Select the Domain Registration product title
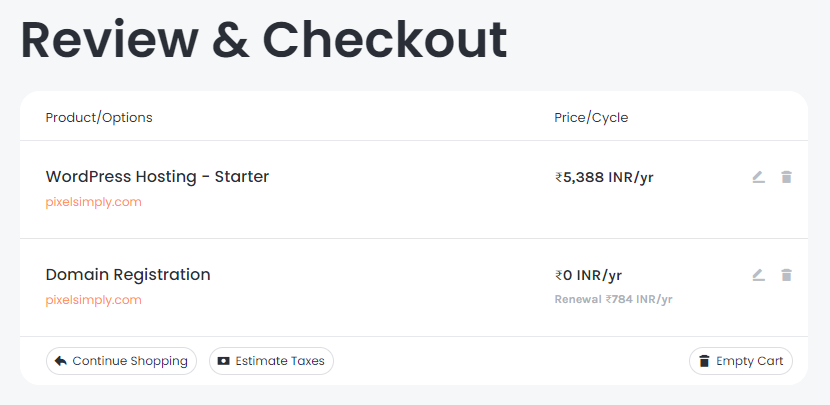 128,275
